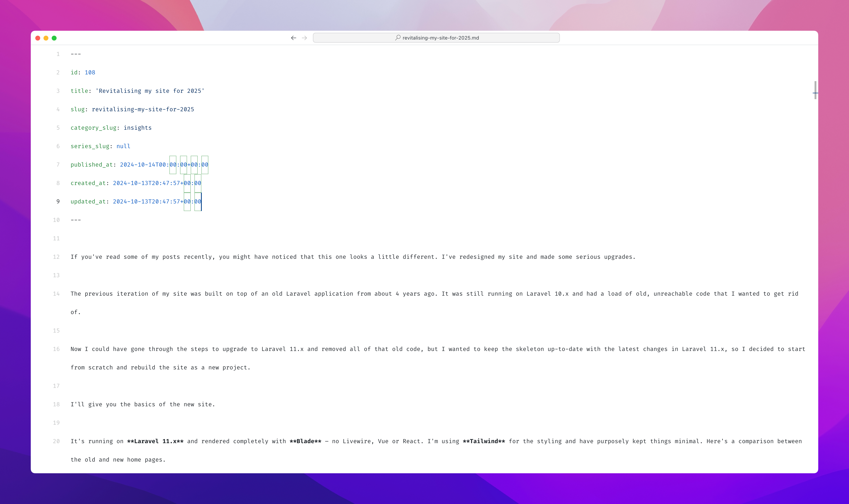The height and width of the screenshot is (504, 849).
Task: Select the search/address bar
Action: point(437,38)
